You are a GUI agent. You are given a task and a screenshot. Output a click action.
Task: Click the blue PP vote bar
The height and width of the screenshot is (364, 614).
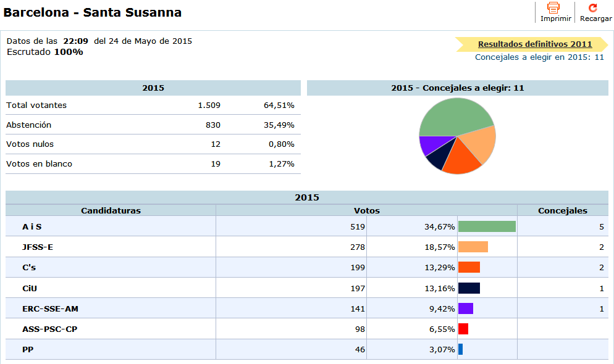460,349
